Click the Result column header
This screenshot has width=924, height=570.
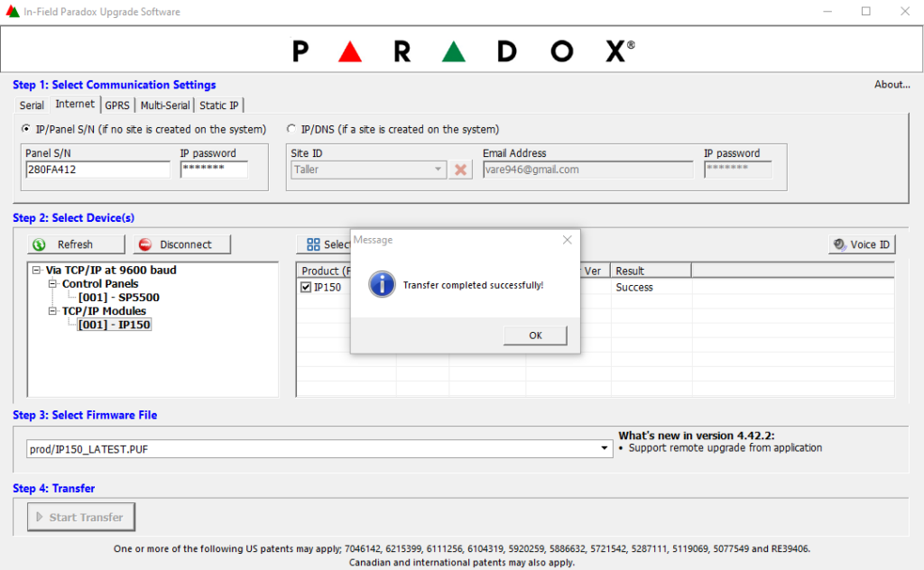point(651,271)
